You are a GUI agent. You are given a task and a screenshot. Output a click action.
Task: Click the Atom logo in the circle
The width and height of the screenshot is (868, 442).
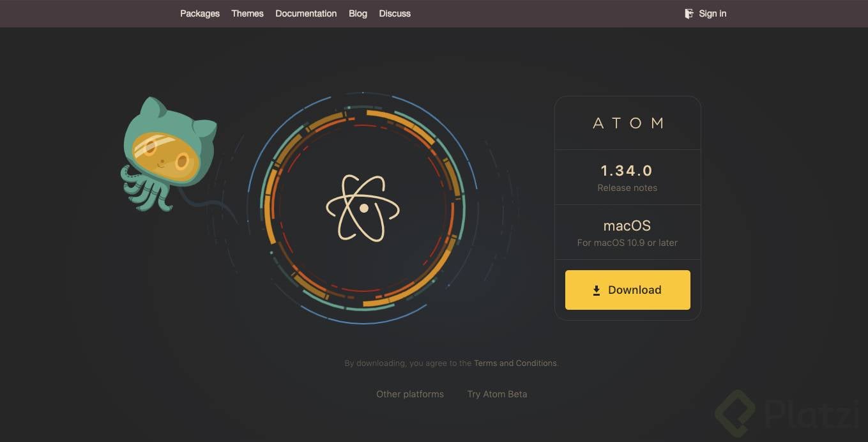click(363, 208)
